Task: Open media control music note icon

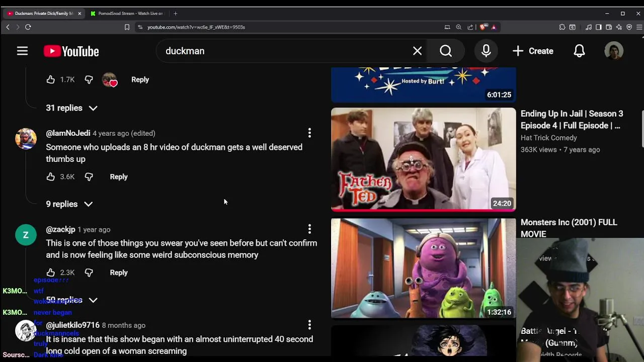Action: pos(589,27)
